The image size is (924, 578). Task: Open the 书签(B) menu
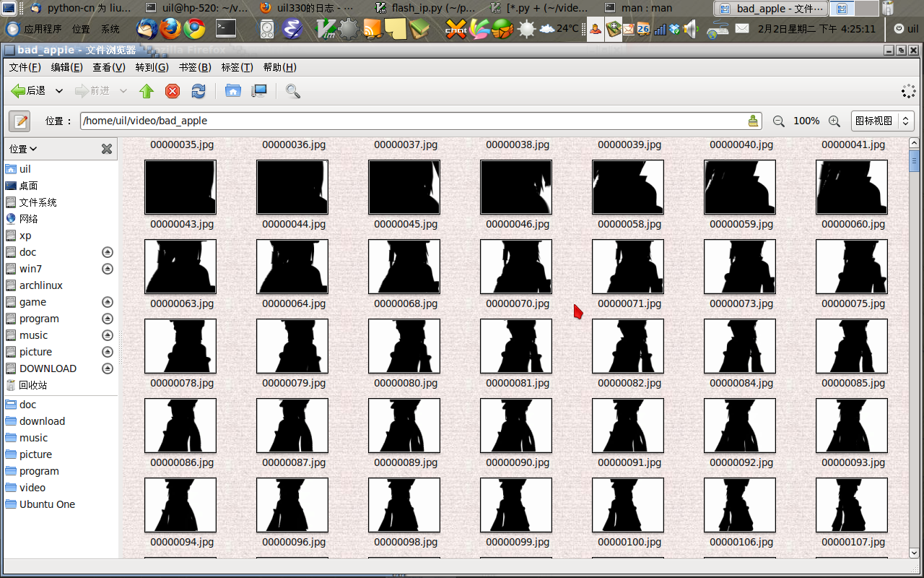[x=194, y=67]
